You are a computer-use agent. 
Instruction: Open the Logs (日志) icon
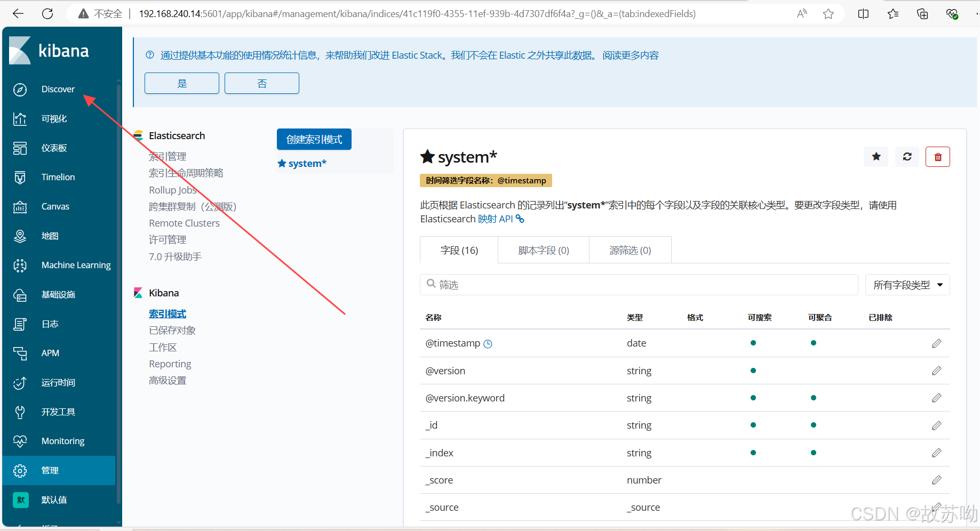20,324
